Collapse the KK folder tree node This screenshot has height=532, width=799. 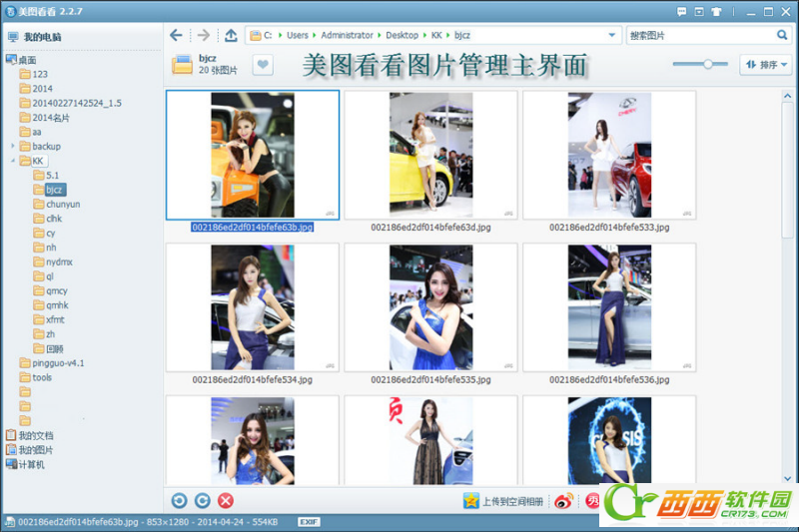(13, 161)
